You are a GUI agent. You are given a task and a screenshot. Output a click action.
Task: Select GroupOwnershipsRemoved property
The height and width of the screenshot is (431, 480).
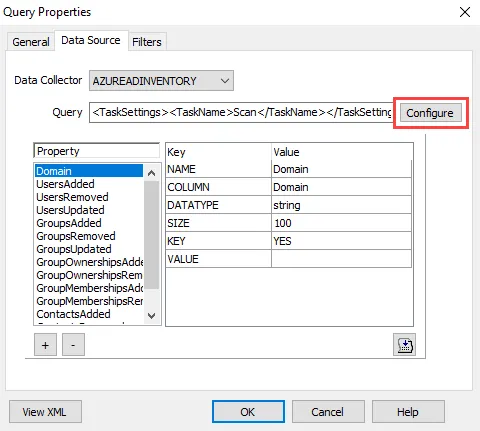pyautogui.click(x=89, y=275)
